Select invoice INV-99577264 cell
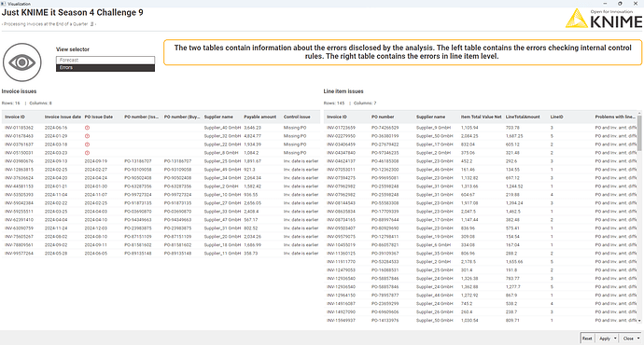 [19, 254]
